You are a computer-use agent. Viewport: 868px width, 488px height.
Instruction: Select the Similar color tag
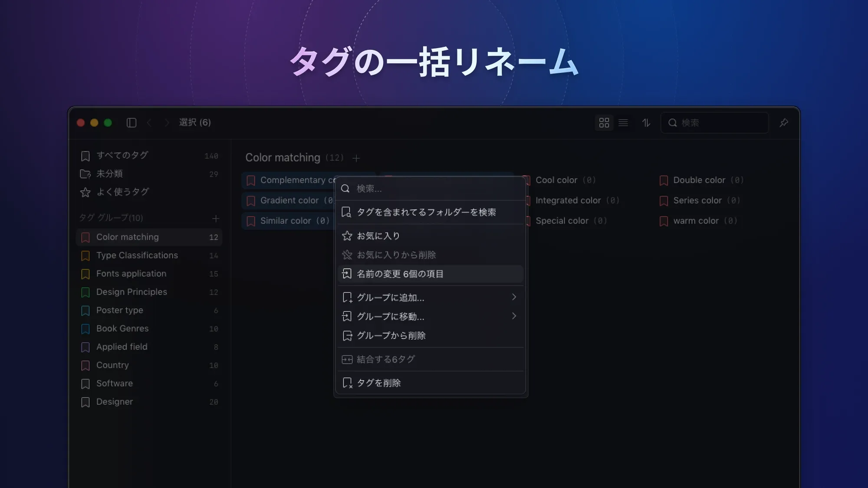(289, 221)
